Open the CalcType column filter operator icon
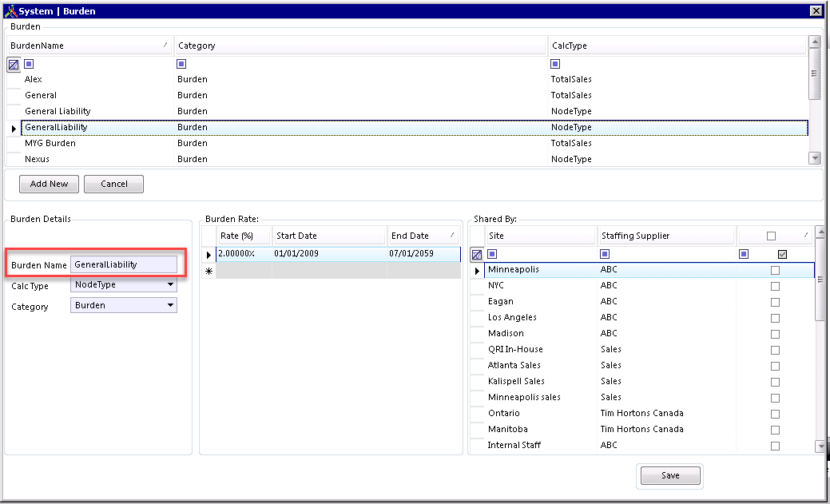The width and height of the screenshot is (830, 504). [x=555, y=64]
